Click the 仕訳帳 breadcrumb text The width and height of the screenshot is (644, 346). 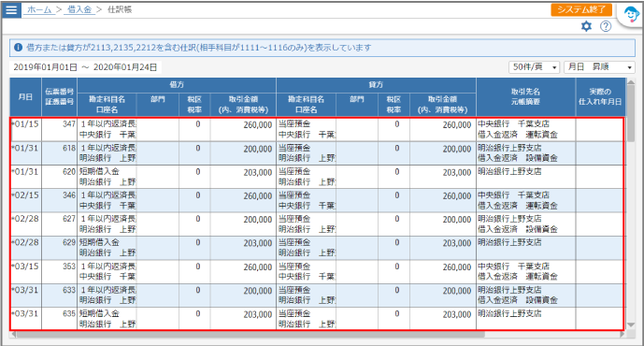[x=120, y=9]
